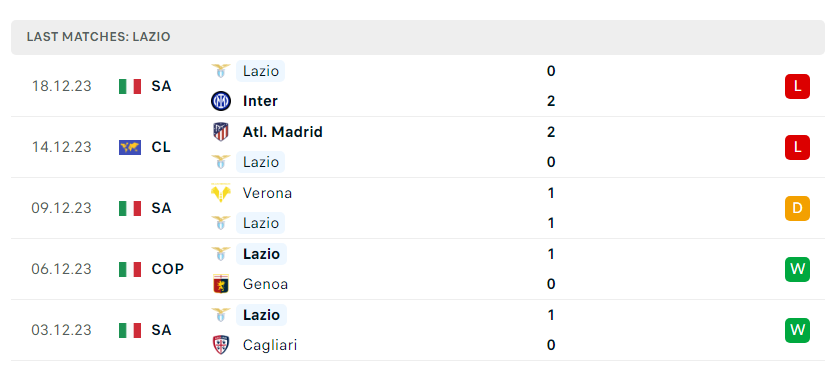831x365 pixels.
Task: Click the red L badge for Atl. Madrid match
Action: pos(797,147)
